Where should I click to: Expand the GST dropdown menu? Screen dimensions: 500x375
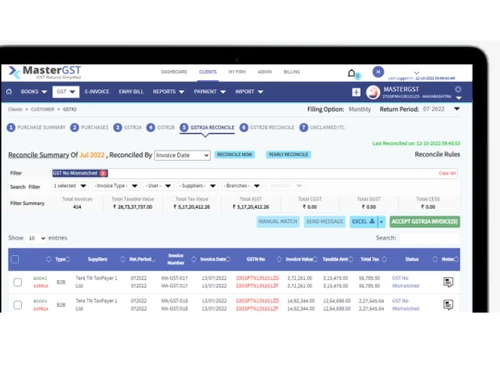[x=66, y=92]
